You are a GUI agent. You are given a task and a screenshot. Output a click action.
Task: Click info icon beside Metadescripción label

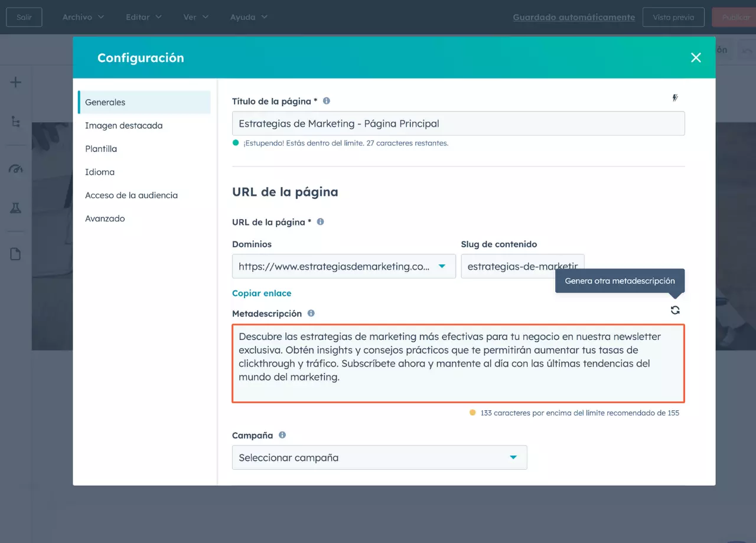[x=311, y=313]
